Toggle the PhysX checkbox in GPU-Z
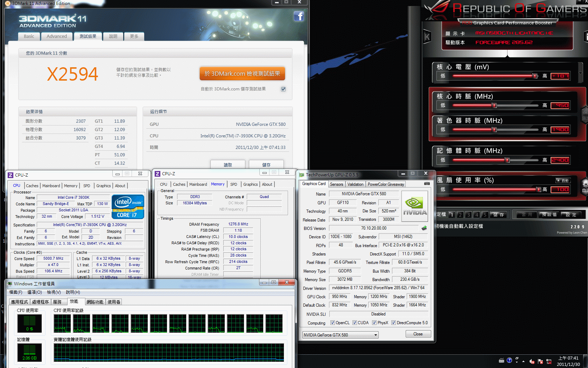This screenshot has height=368, width=588. 374,323
